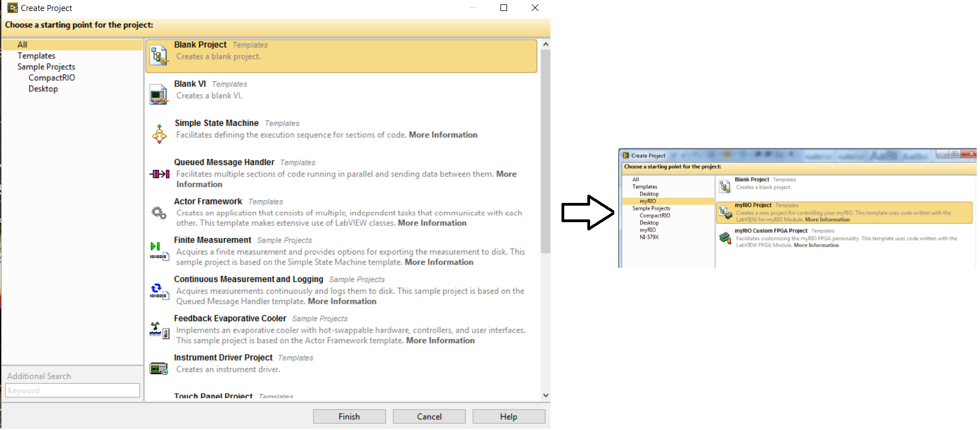980x430 pixels.
Task: Click the Keyword search field
Action: (x=72, y=390)
